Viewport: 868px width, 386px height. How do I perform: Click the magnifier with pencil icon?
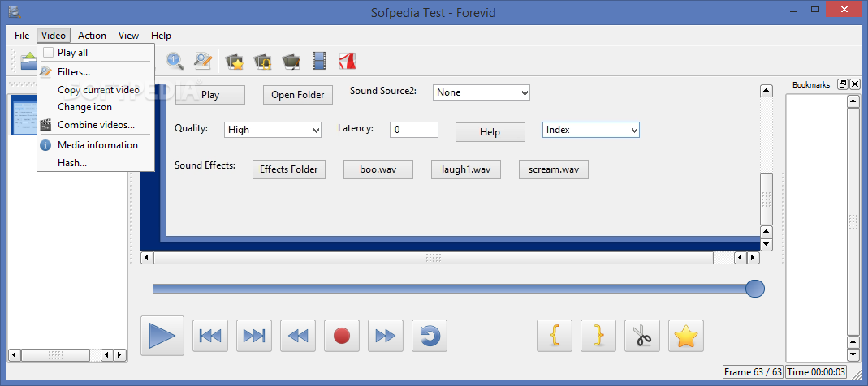tap(203, 61)
